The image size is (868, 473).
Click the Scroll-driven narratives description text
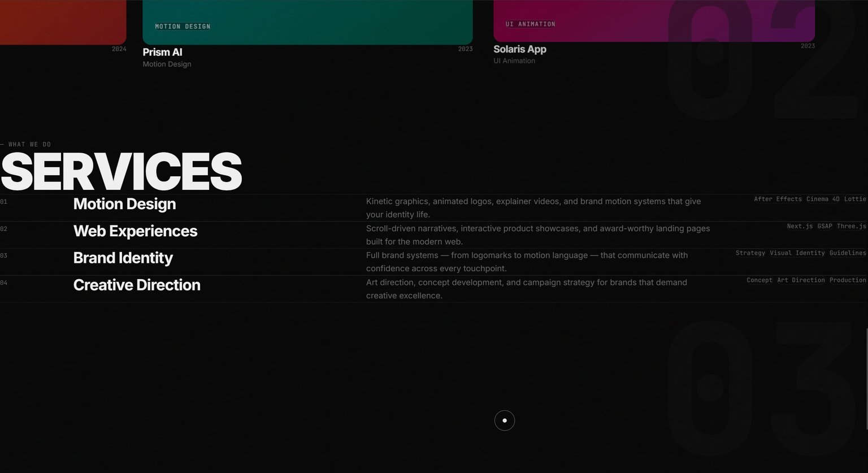point(538,235)
